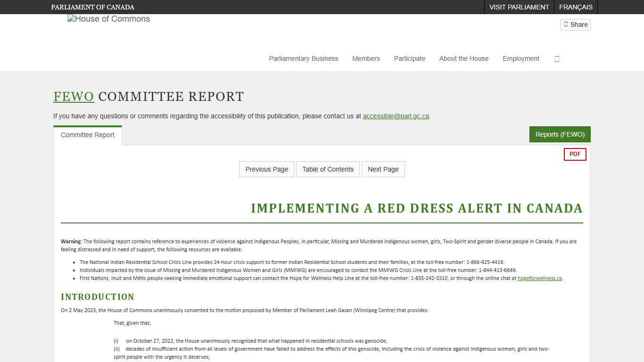644x362 pixels.
Task: Click PARLIAMENT OF CANADA in the header
Action: [92, 7]
